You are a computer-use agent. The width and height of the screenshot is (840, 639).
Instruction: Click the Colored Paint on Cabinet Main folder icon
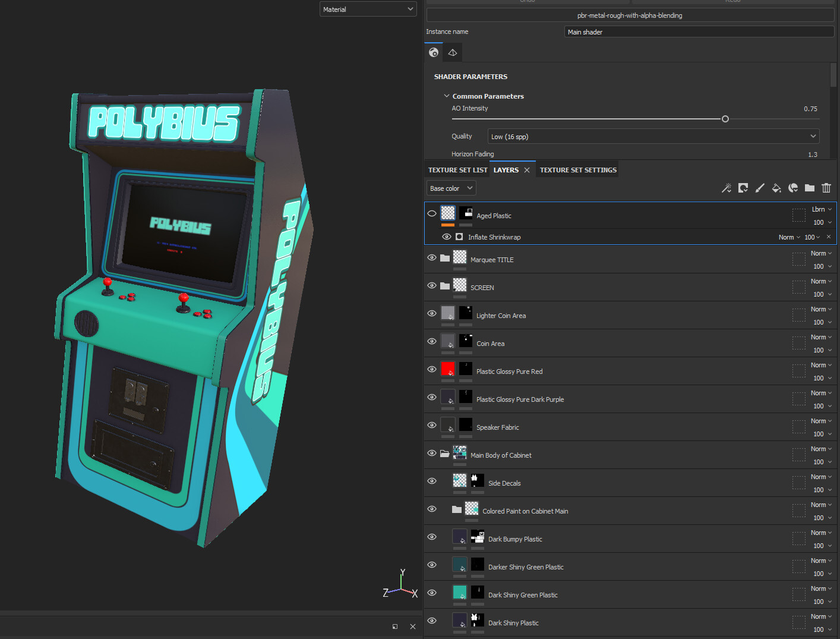(457, 509)
